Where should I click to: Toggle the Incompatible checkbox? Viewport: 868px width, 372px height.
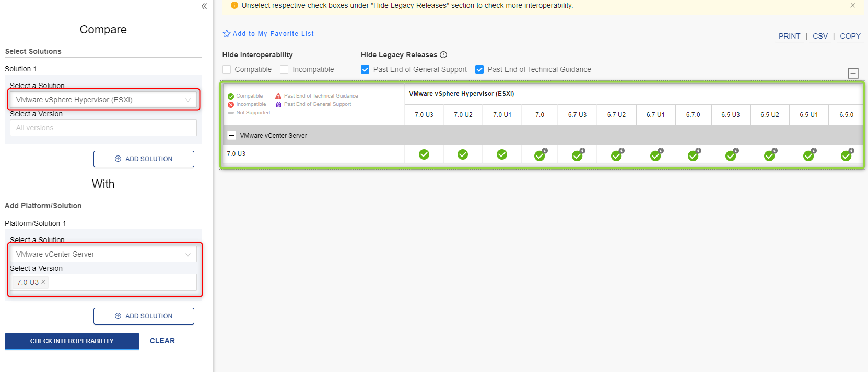(284, 69)
